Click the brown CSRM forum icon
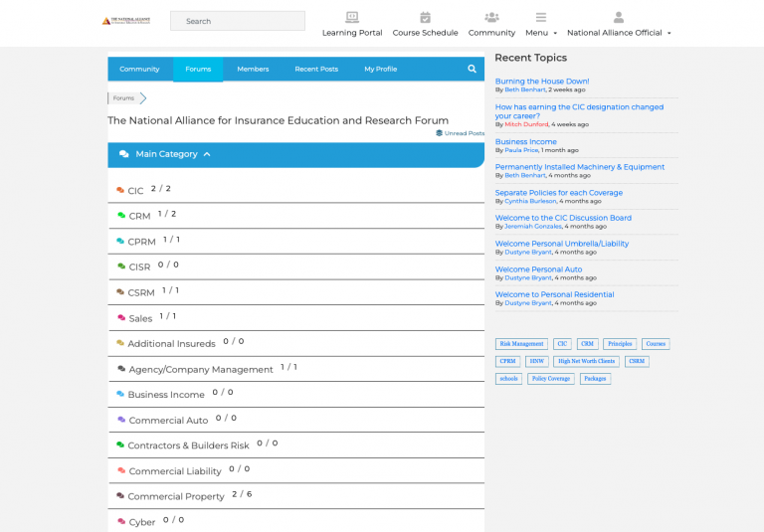 coord(120,291)
